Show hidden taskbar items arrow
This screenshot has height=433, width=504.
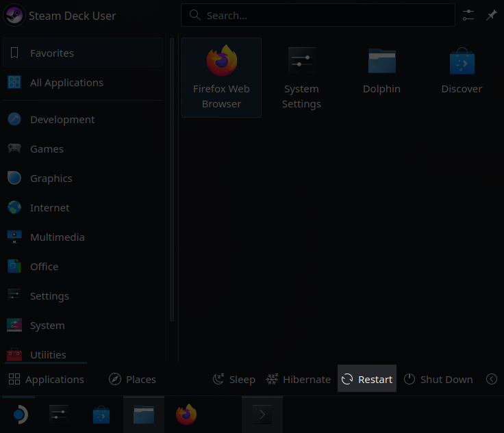(x=262, y=415)
